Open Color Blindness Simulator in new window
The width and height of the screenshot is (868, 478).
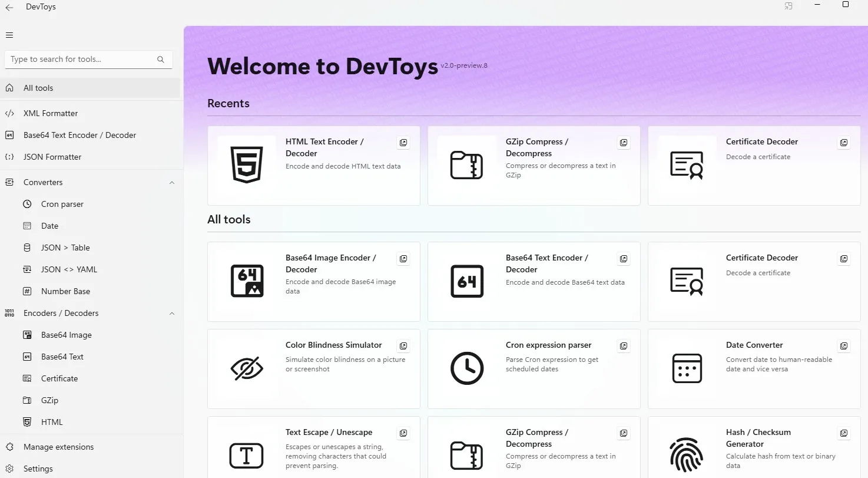click(x=403, y=346)
